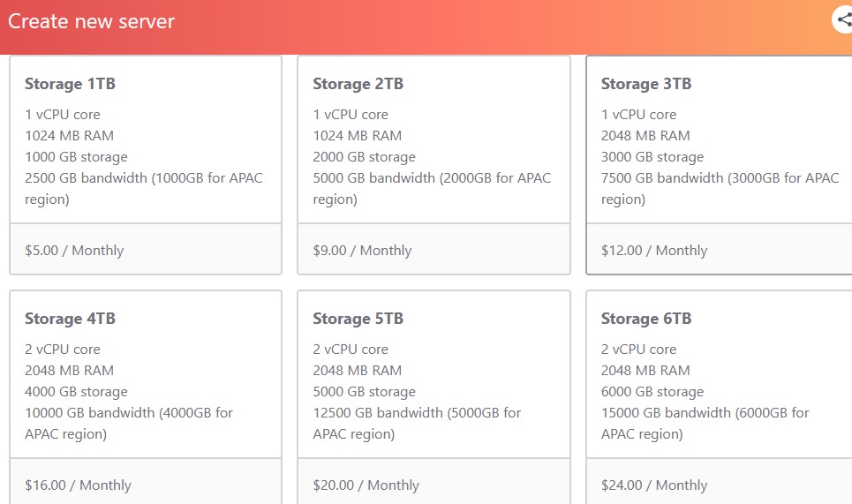Click the $16.00 / Monthly price
Viewport: 852px width, 504px height.
tap(78, 485)
